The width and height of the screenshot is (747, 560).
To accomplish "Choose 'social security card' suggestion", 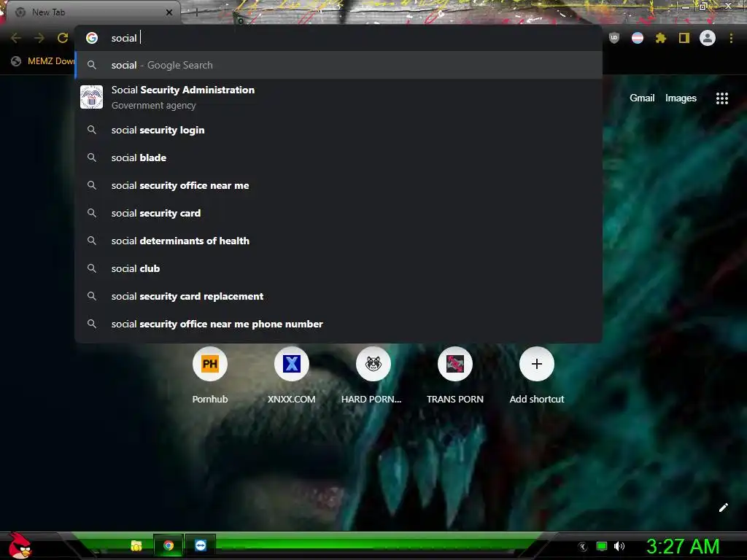I will point(338,213).
